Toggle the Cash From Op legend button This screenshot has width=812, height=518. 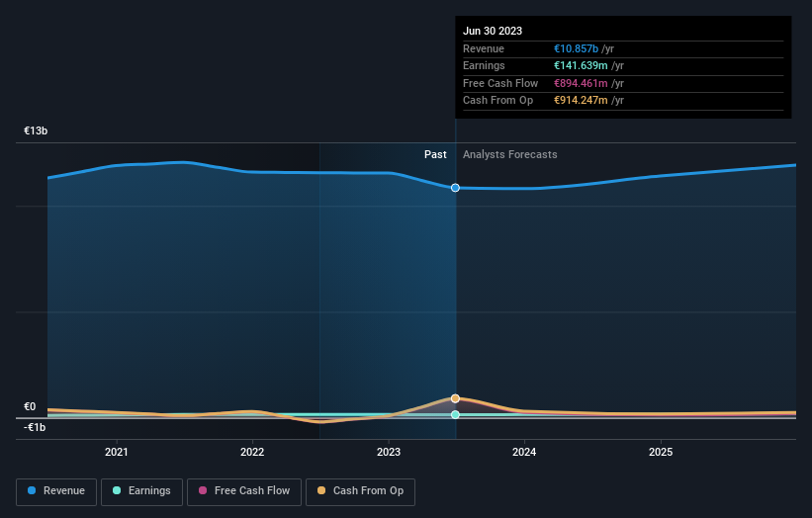tap(360, 491)
